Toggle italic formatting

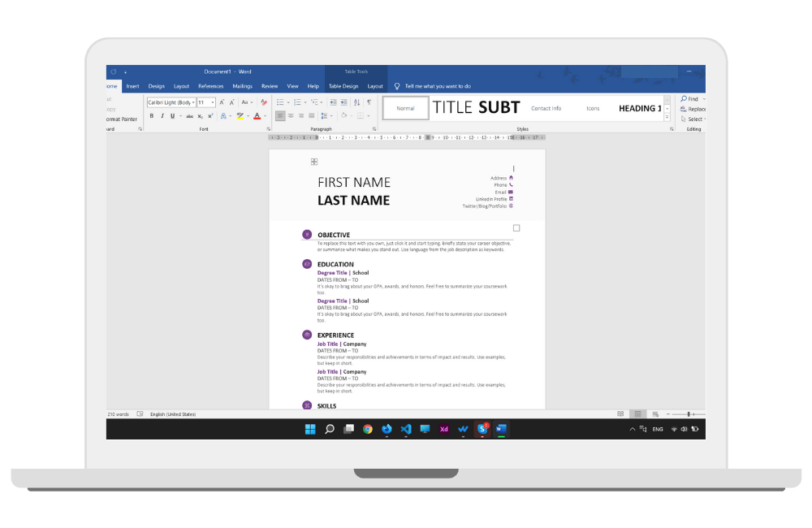[x=162, y=116]
